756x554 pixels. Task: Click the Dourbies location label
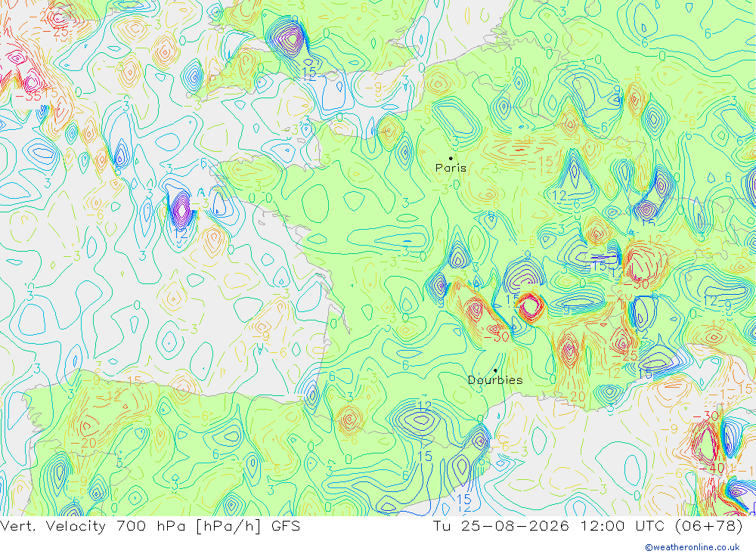495,380
